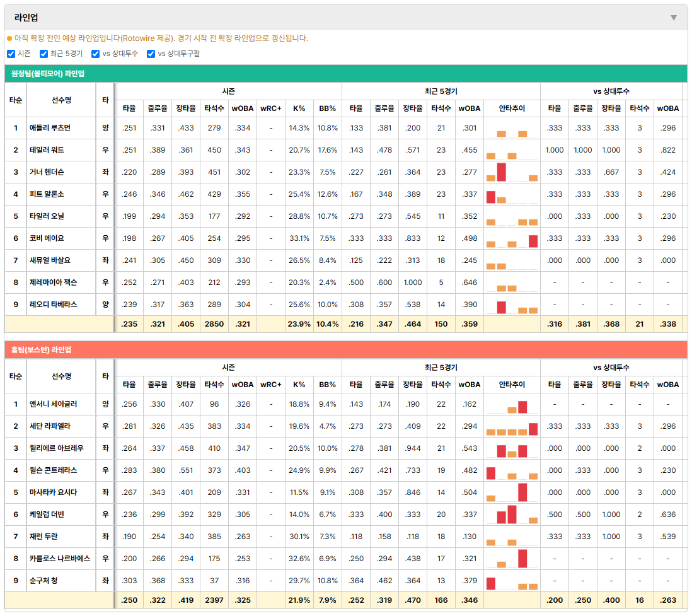
Task: Click 타일러 워드 row name
Action: (47, 150)
